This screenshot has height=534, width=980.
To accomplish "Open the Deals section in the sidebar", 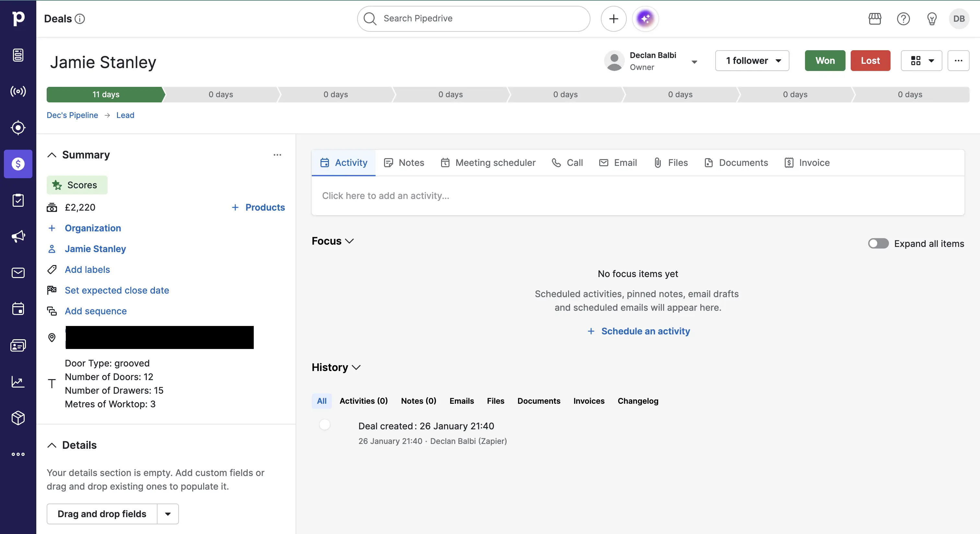I will tap(18, 164).
